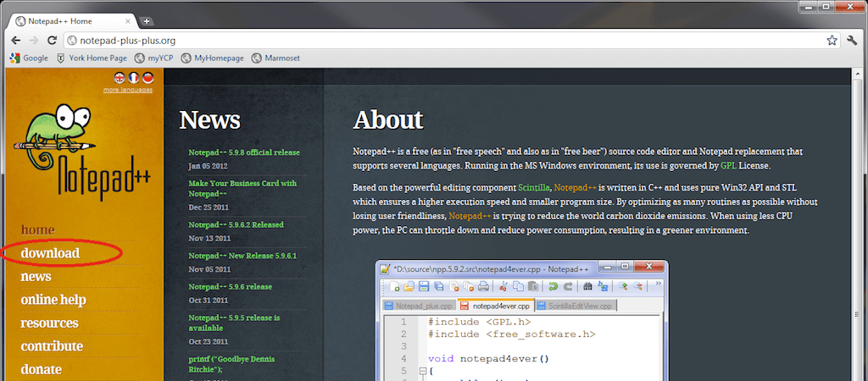Screen dimensions: 868x381
Task: Open donate in the sidebar menu
Action: 41,369
